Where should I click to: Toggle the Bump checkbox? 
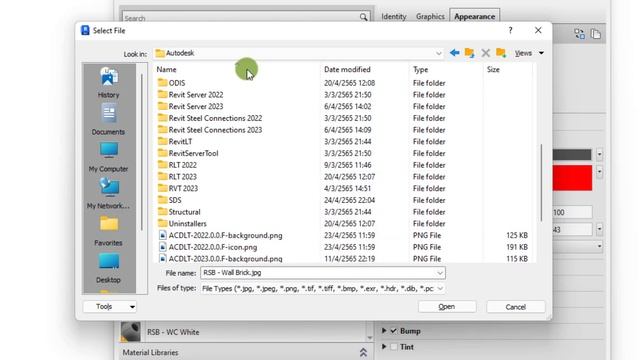pyautogui.click(x=393, y=331)
